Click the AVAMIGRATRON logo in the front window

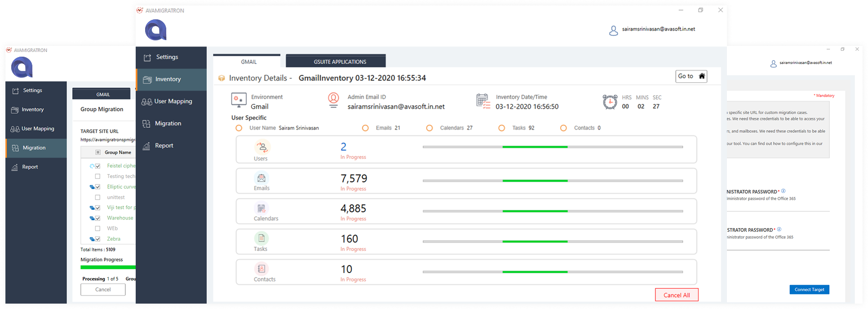pos(156,30)
